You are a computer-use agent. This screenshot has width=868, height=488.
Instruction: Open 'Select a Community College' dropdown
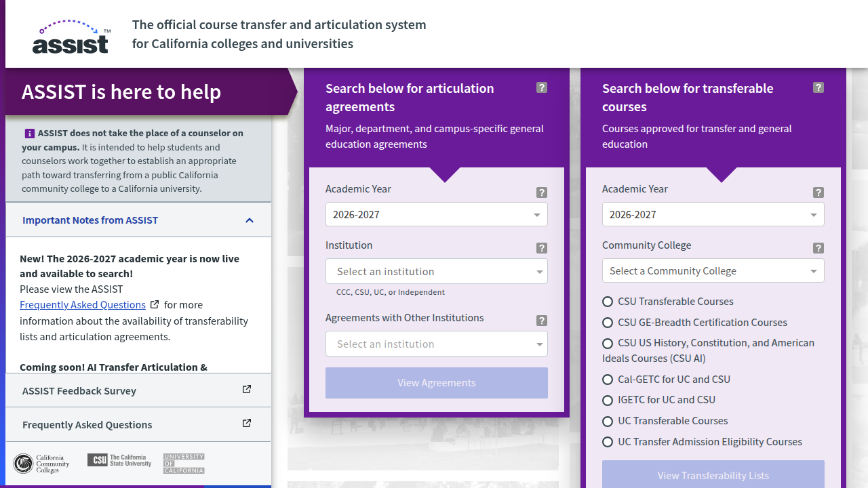point(713,271)
